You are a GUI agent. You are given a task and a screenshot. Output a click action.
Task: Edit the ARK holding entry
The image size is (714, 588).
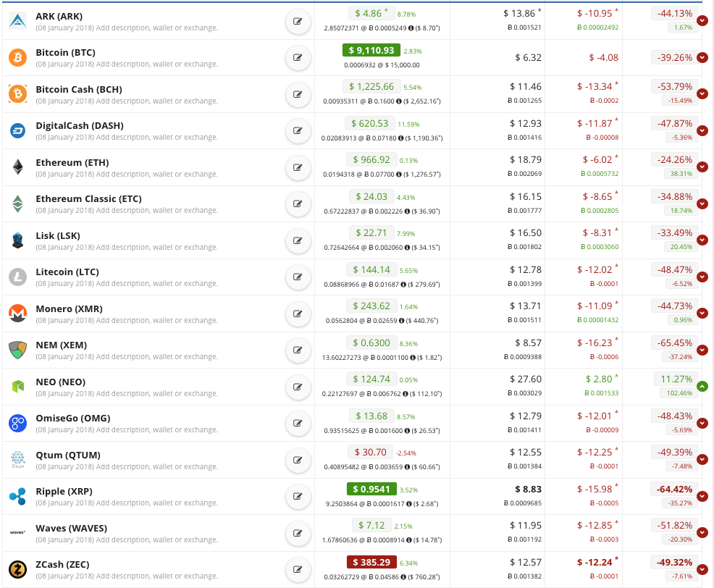click(x=298, y=21)
